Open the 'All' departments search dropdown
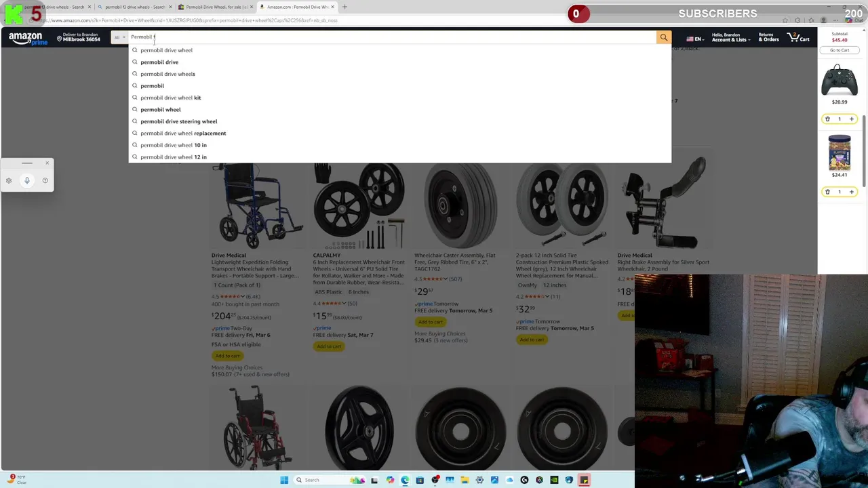 click(x=119, y=37)
